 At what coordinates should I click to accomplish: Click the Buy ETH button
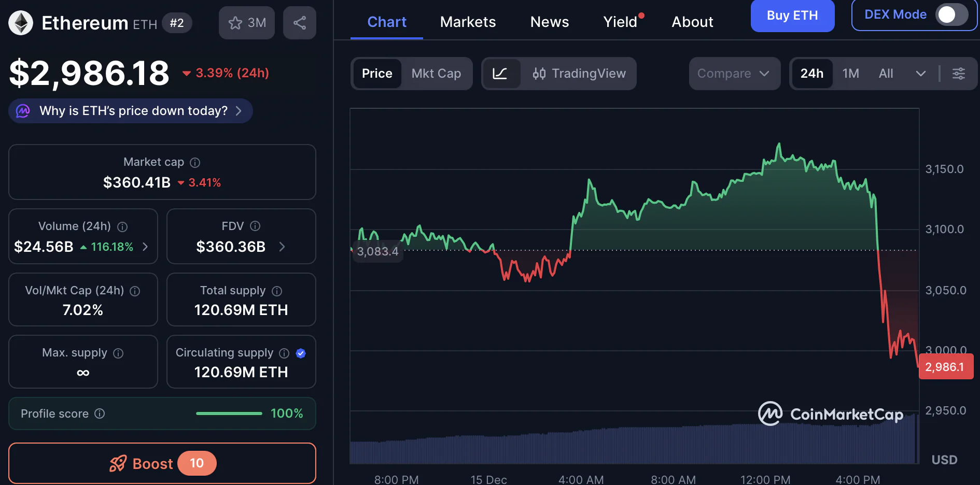point(792,16)
